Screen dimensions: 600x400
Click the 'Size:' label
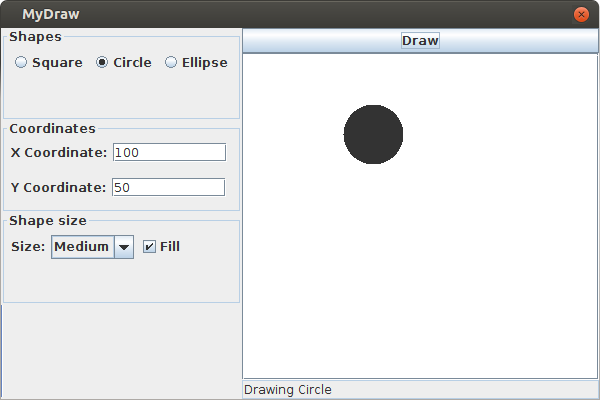pos(28,247)
